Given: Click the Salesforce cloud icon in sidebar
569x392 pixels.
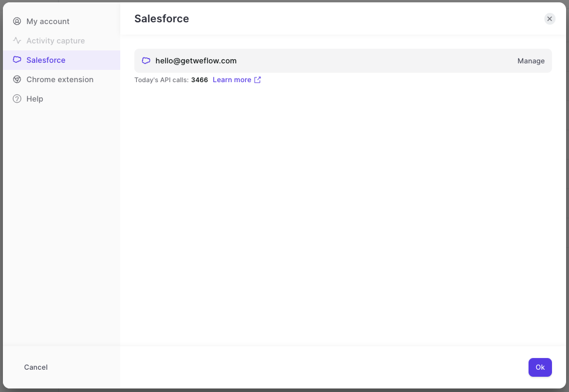Looking at the screenshot, I should (17, 60).
